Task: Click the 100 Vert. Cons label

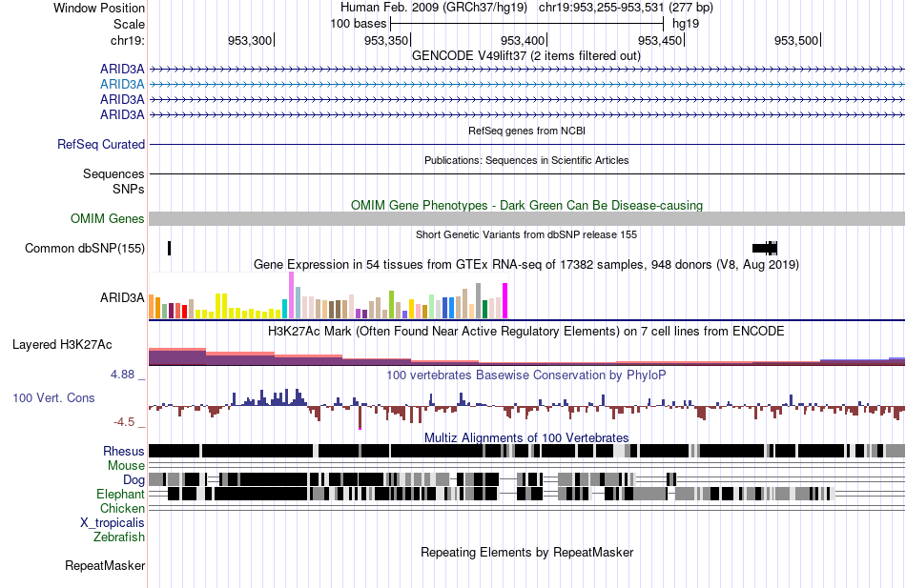Action: tap(53, 398)
